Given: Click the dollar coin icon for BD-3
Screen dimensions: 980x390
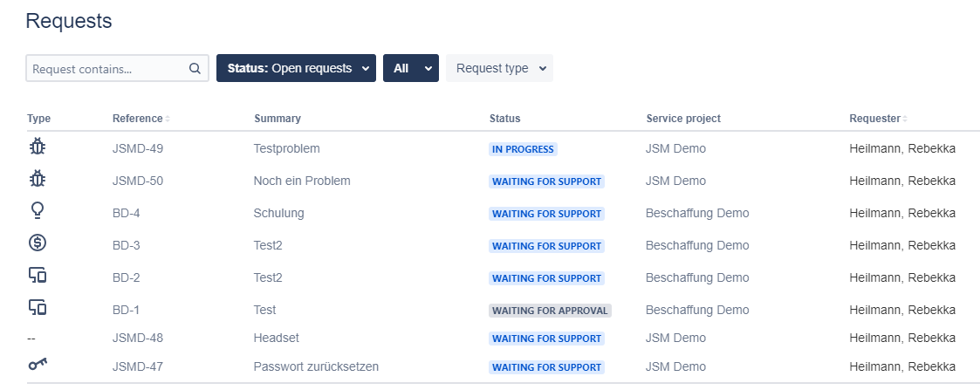Looking at the screenshot, I should click(x=37, y=244).
